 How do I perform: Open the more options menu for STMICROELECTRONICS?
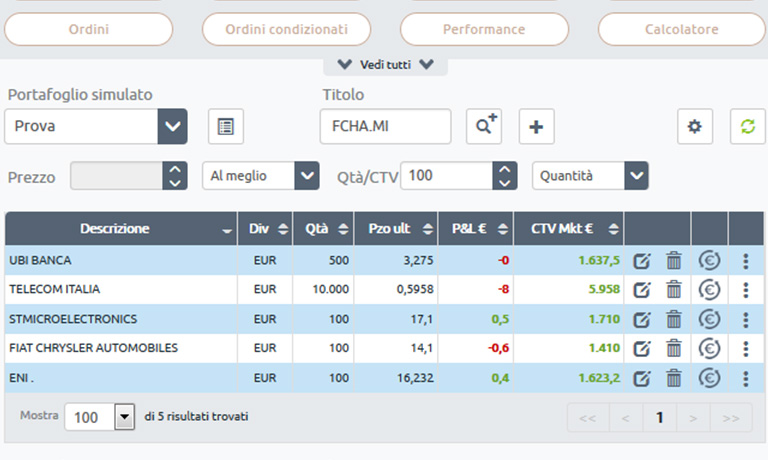[746, 320]
